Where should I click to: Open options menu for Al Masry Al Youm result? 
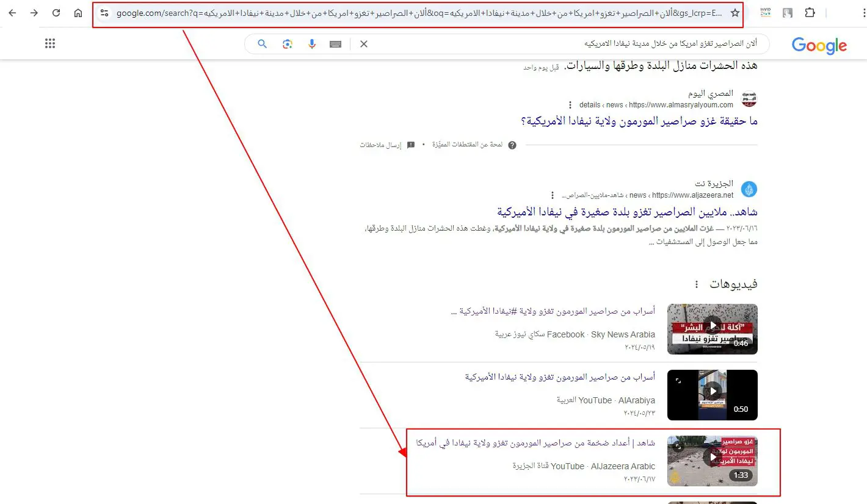[x=570, y=105]
